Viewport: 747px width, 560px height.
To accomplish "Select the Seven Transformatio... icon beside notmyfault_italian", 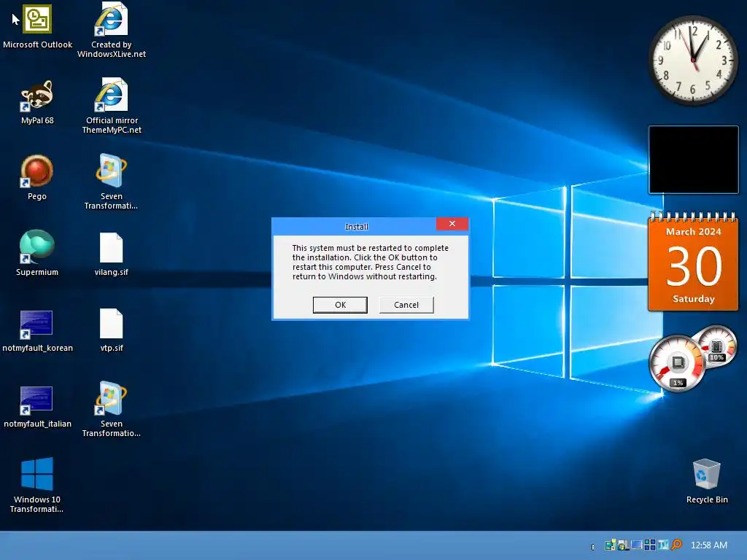I will click(x=111, y=409).
